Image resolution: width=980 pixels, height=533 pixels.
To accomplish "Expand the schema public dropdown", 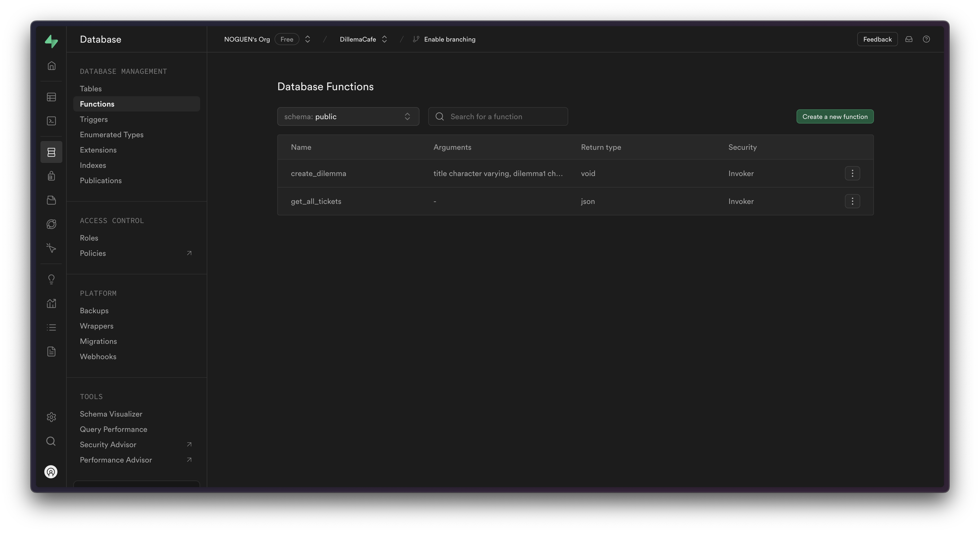I will click(x=348, y=117).
